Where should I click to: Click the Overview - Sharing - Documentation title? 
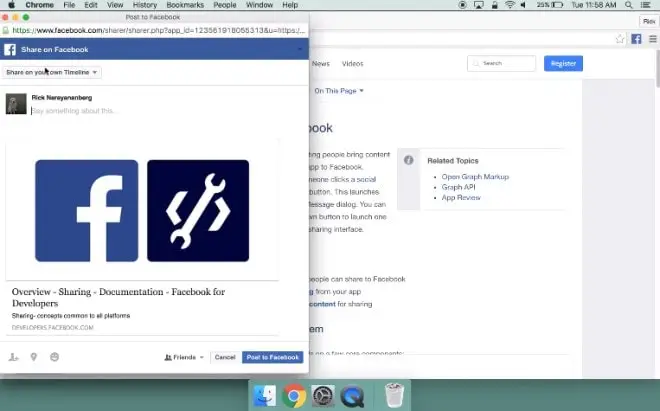tap(118, 297)
